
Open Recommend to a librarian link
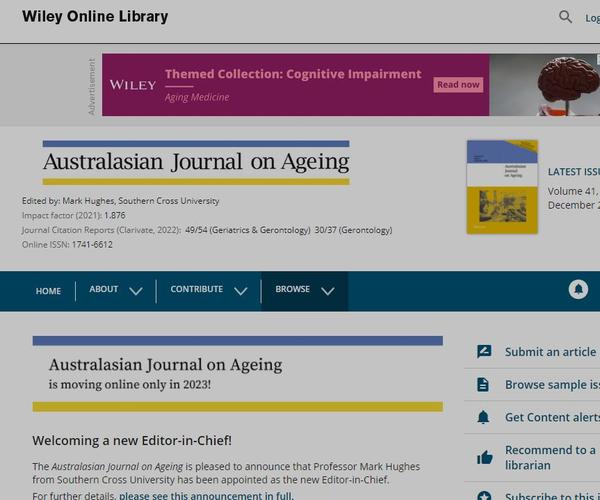(550, 458)
